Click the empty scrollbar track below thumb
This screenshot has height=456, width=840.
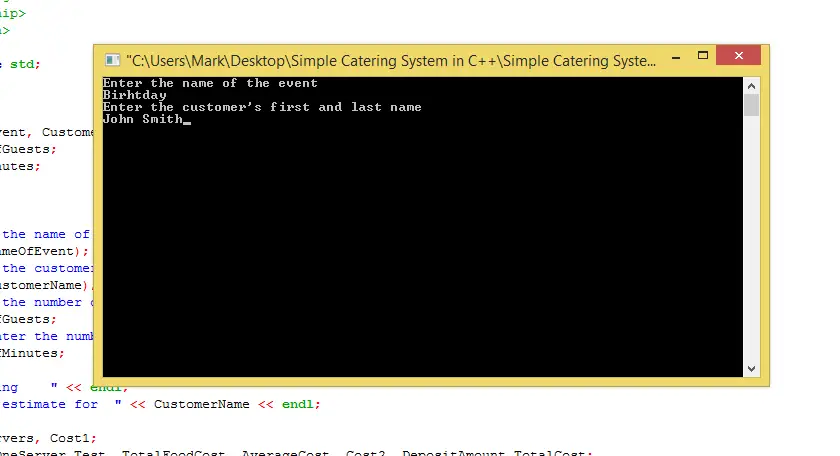751,240
